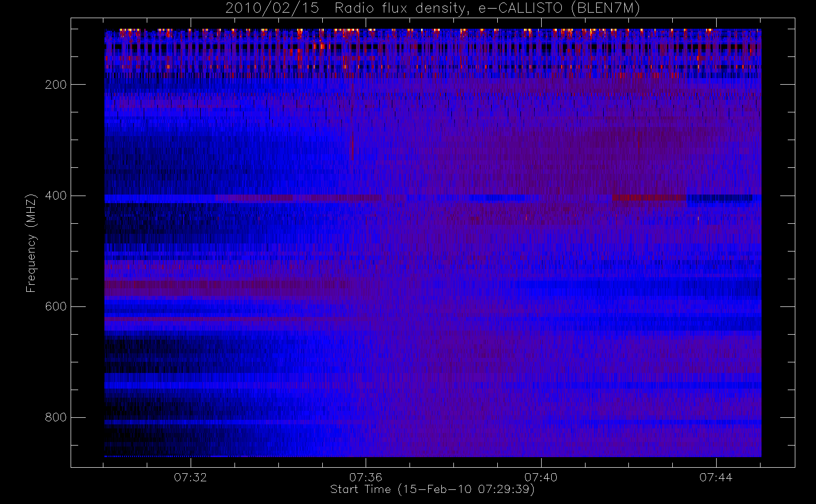
Task: Click the bright red streak on the 400 MHz band
Action: (x=649, y=197)
